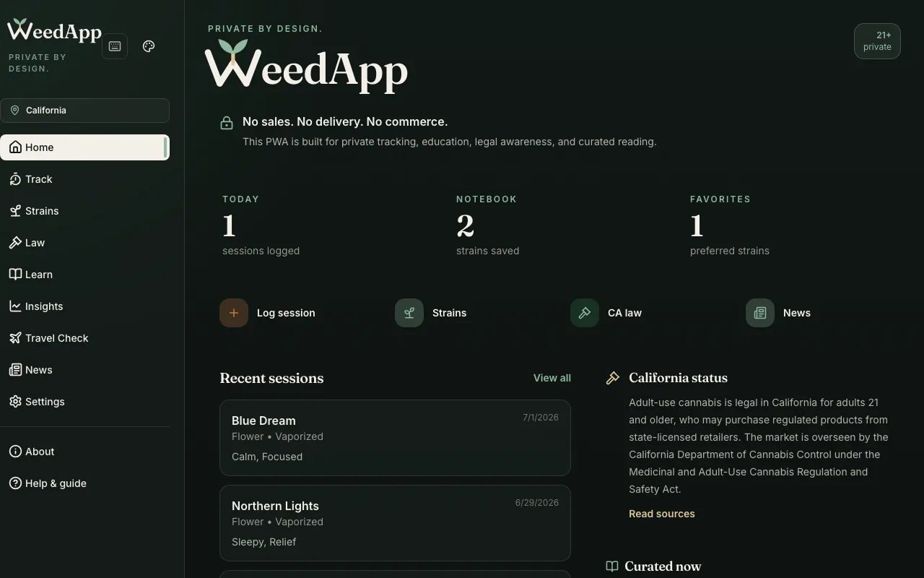The width and height of the screenshot is (924, 578).
Task: Click the keyboard shortcuts icon
Action: tap(115, 46)
